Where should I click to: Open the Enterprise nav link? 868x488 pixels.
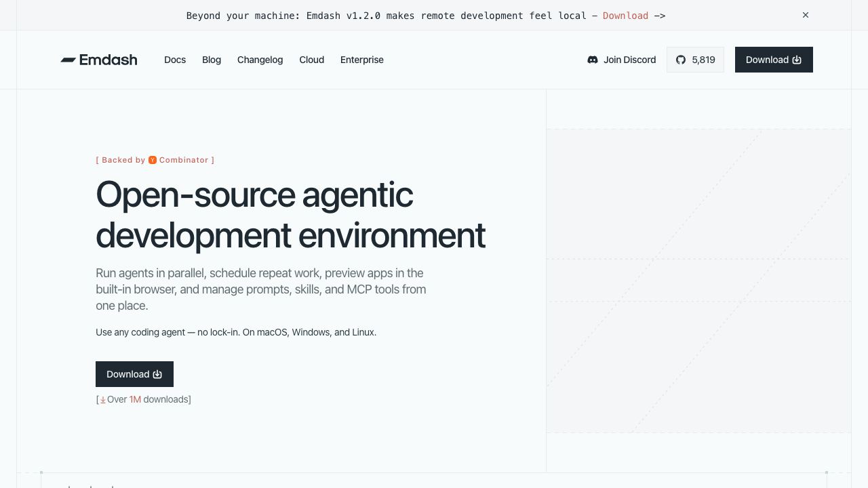tap(362, 60)
